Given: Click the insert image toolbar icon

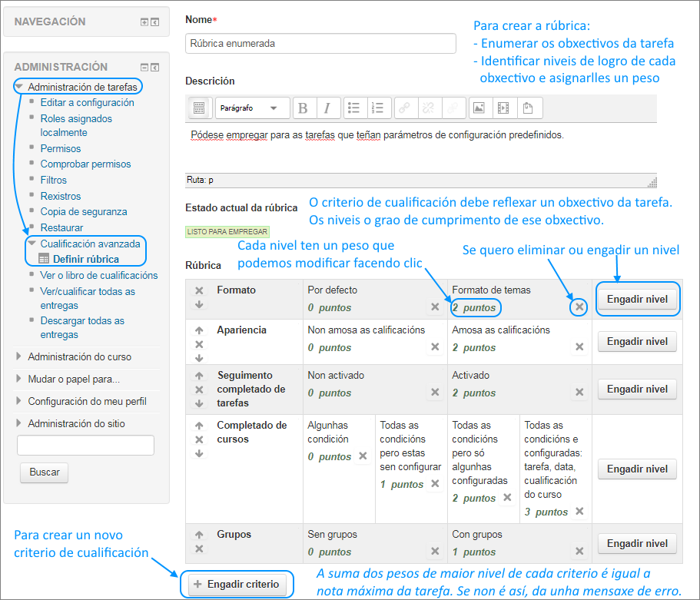Looking at the screenshot, I should [x=479, y=108].
